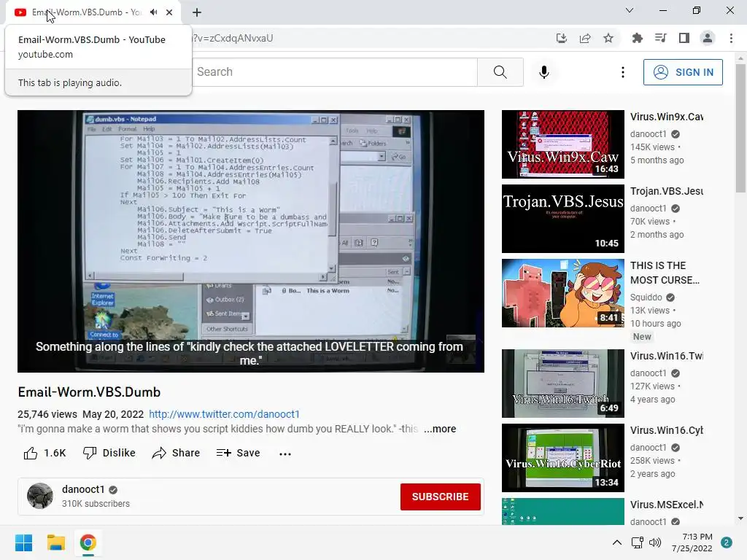Click the New badge under Squiddo video
Screen dimensions: 747x560
click(642, 337)
